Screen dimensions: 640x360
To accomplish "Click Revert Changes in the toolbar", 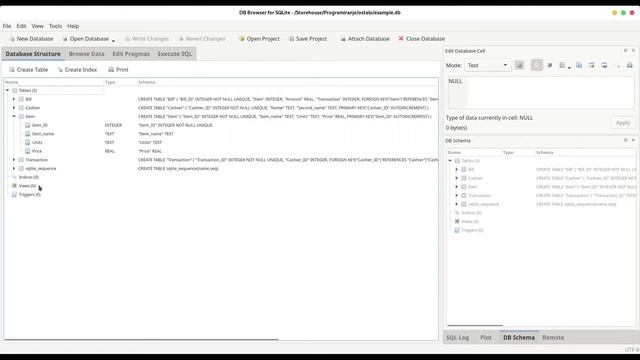I will (202, 39).
